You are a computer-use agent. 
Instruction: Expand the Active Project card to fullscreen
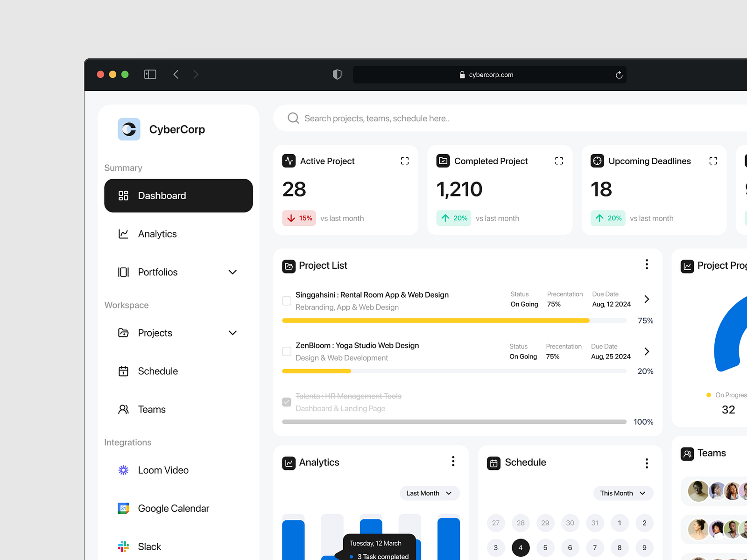(x=405, y=161)
